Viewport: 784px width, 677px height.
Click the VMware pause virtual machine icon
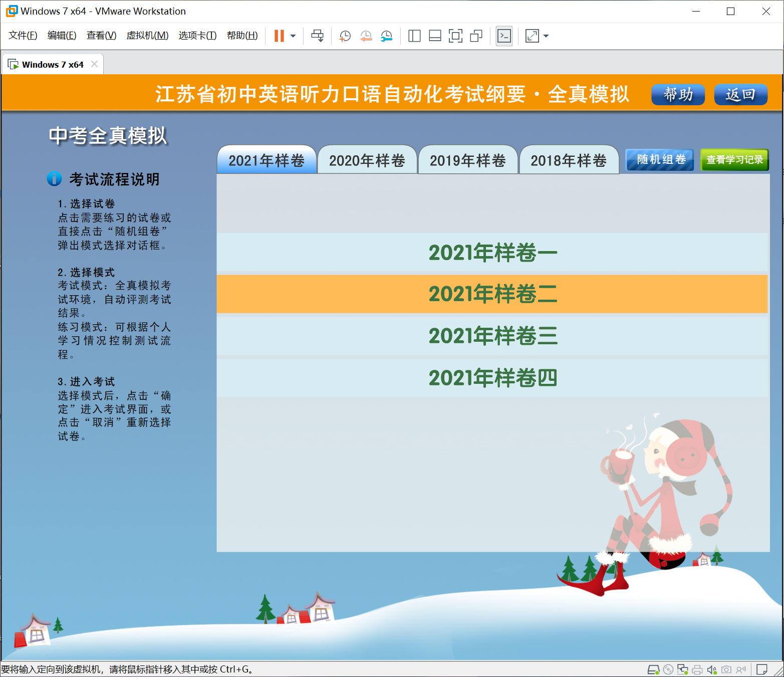pos(279,36)
